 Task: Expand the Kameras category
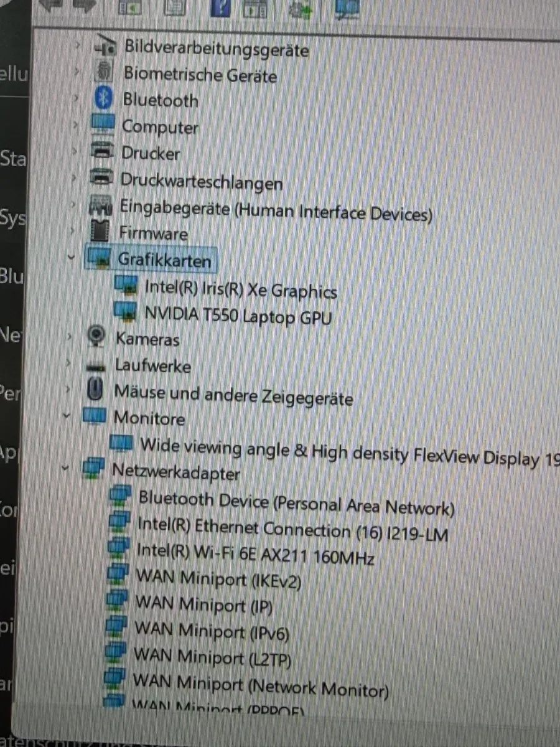coord(70,336)
